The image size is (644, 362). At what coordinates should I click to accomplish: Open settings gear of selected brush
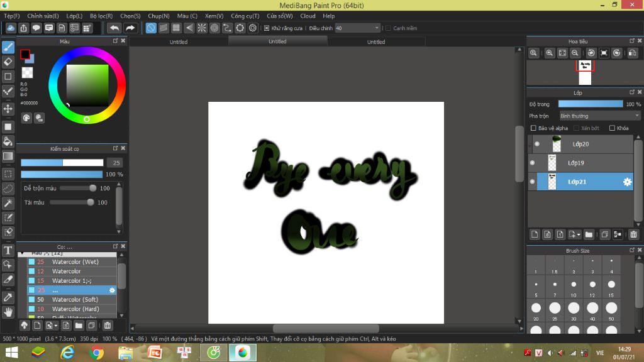point(112,290)
